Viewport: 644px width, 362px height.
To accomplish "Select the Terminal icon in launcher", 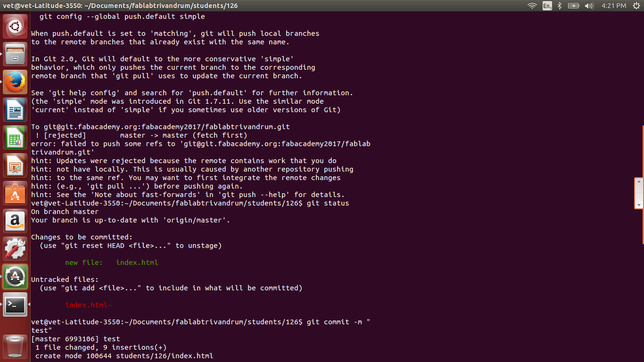I will pyautogui.click(x=15, y=304).
